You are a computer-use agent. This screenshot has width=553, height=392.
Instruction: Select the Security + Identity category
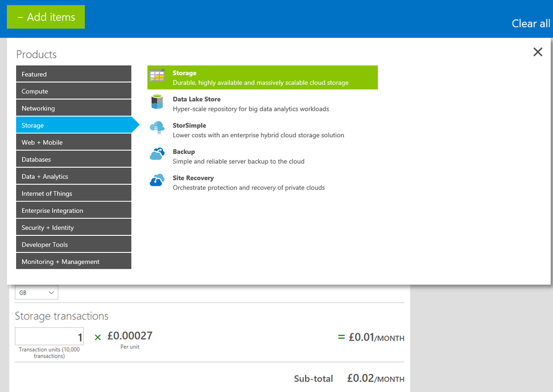[x=74, y=227]
